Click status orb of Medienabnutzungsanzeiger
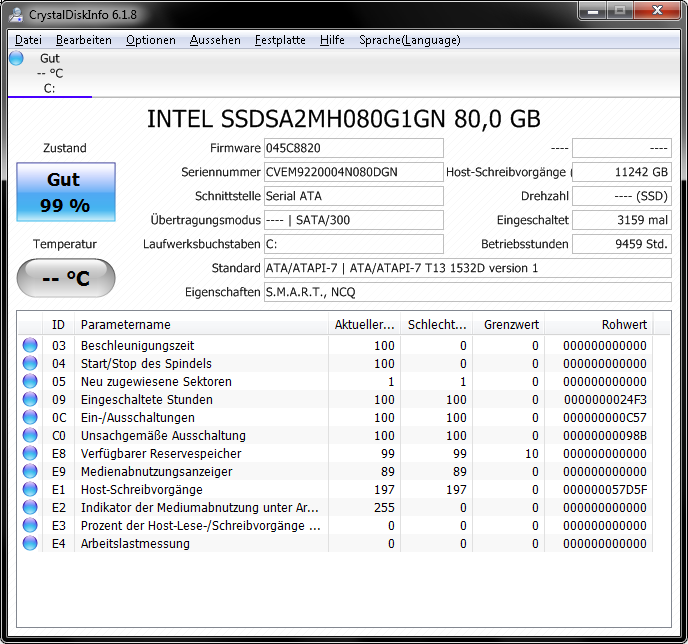This screenshot has height=644, width=688. [30, 471]
